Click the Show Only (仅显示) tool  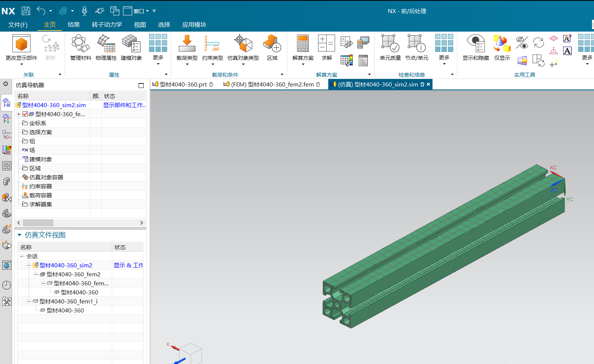502,47
